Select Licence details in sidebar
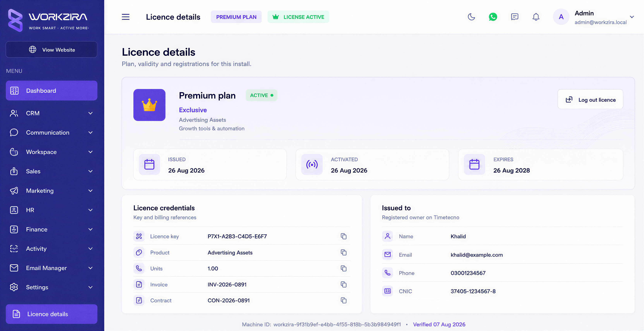The height and width of the screenshot is (331, 644). [52, 314]
